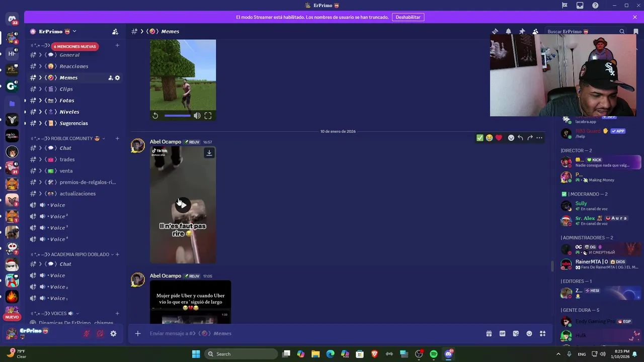Screen dimensions: 644x362
Task: Disable Streamer mode
Action: point(408,17)
